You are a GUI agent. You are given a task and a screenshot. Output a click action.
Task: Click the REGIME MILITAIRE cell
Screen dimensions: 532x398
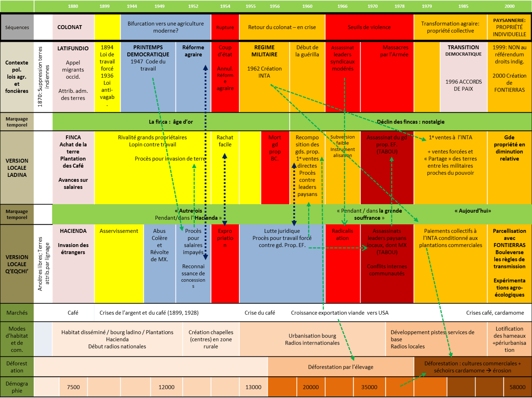click(264, 77)
